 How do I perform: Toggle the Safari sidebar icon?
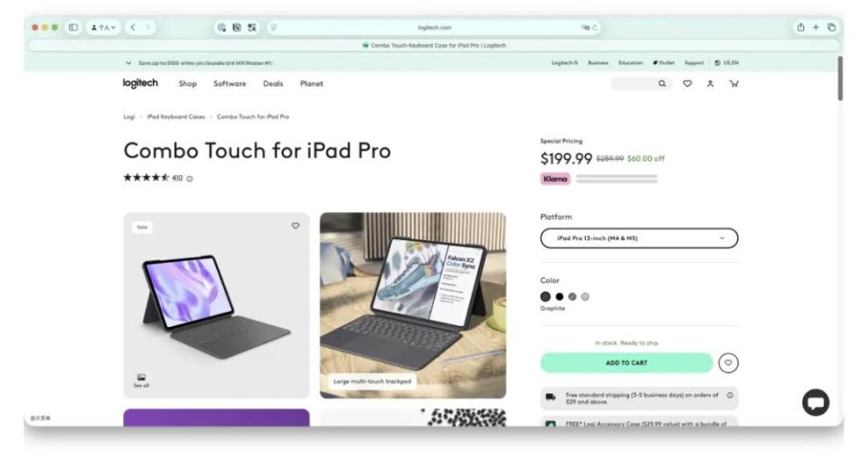(73, 27)
